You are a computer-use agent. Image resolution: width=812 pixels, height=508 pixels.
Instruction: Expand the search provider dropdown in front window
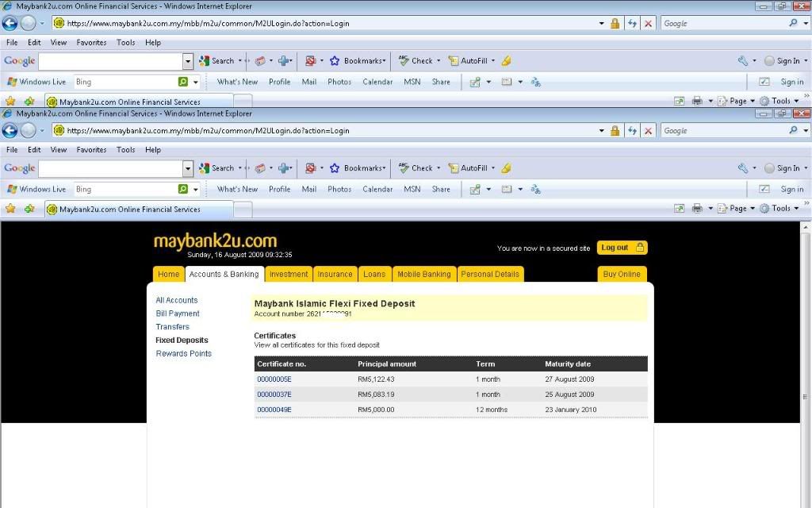click(x=806, y=131)
